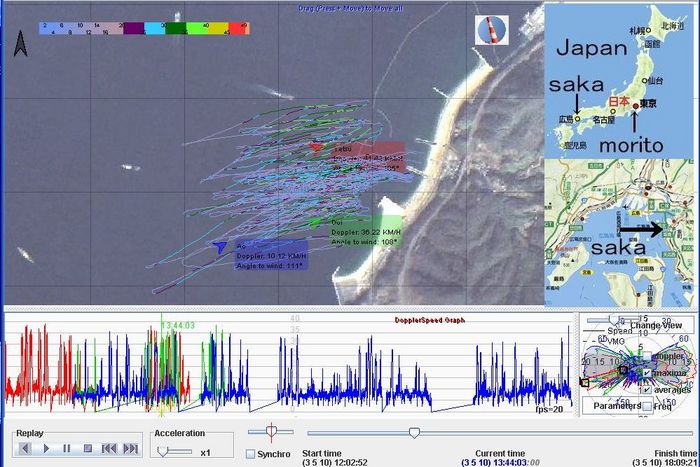Select the red windsurfer marker on track

pyautogui.click(x=317, y=148)
